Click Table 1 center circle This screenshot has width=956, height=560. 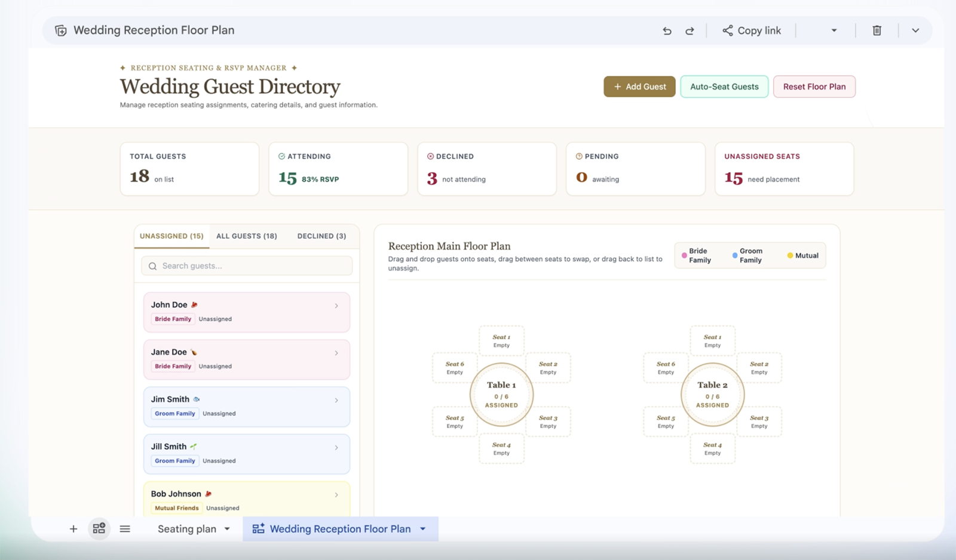(x=501, y=395)
